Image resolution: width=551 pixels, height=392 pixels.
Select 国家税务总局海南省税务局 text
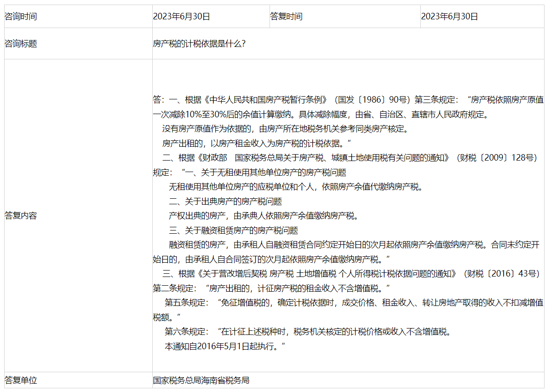[x=201, y=380]
